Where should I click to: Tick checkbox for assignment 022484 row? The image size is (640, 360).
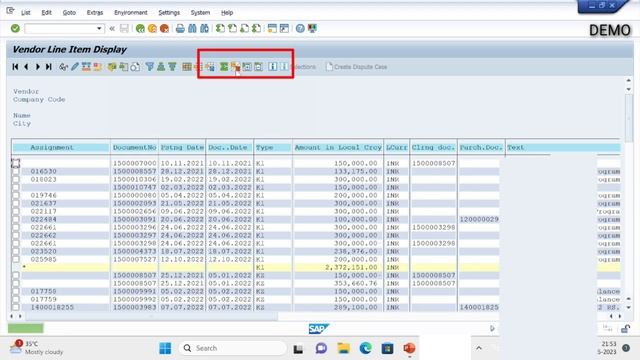click(16, 220)
